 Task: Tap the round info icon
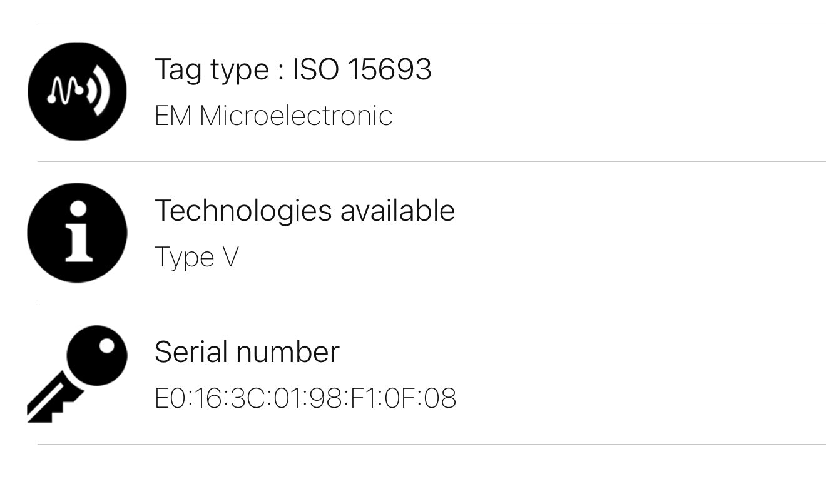[77, 233]
